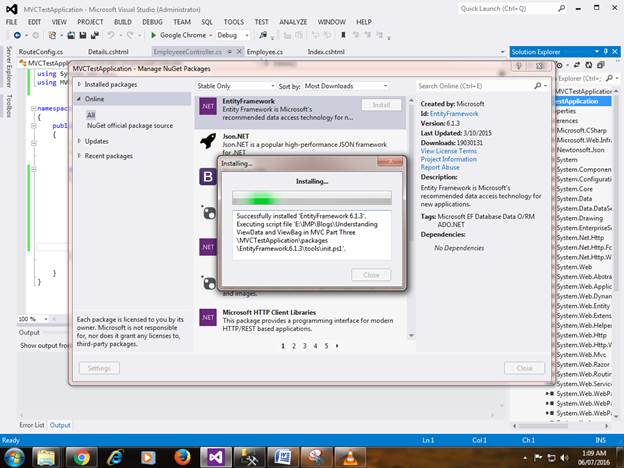
Task: Click Solution Explorer collapse all icon
Action: tap(601, 65)
